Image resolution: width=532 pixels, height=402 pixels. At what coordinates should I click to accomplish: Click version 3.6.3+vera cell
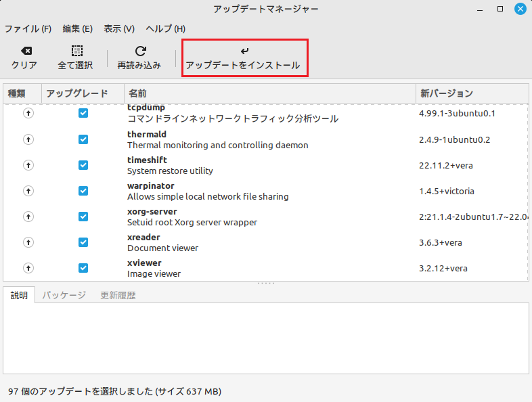point(441,243)
